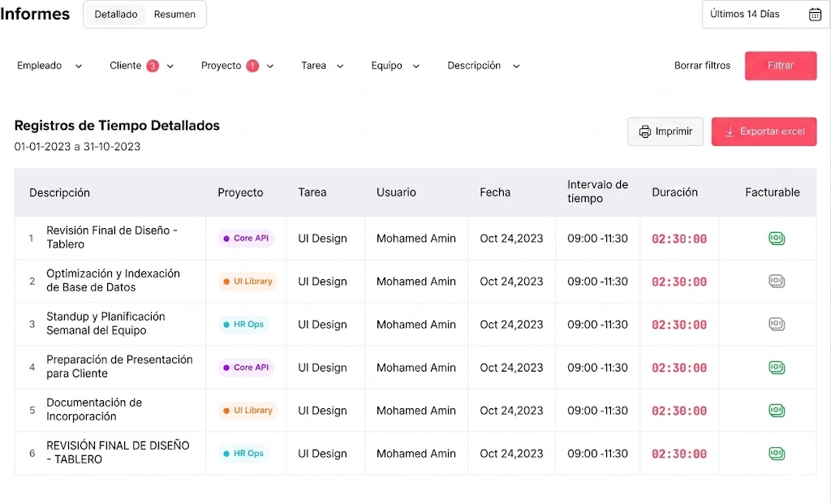Toggle billable icon for Documentación de Incorporación row
The width and height of the screenshot is (831, 504).
[x=777, y=410]
